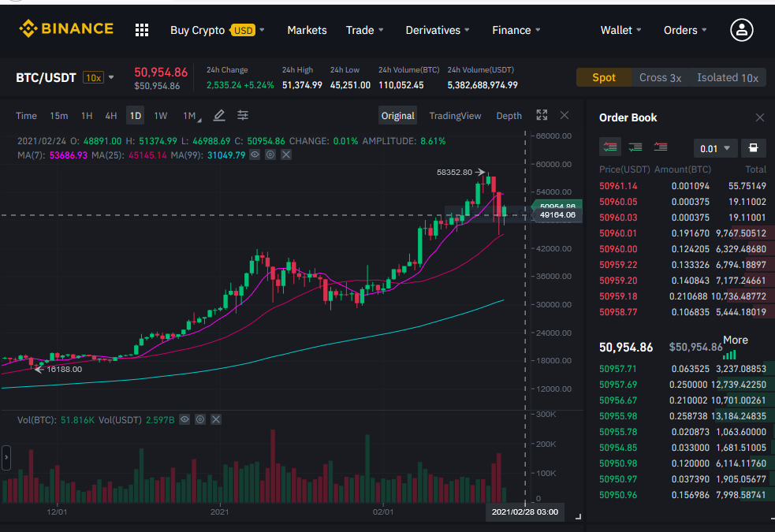Select the 4H chart interval
Viewport: 775px width, 532px height.
[x=110, y=116]
